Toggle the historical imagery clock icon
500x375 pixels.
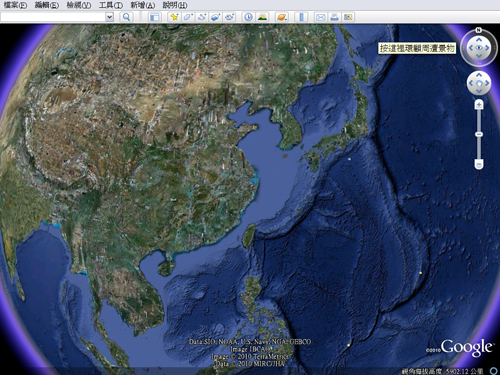point(248,17)
